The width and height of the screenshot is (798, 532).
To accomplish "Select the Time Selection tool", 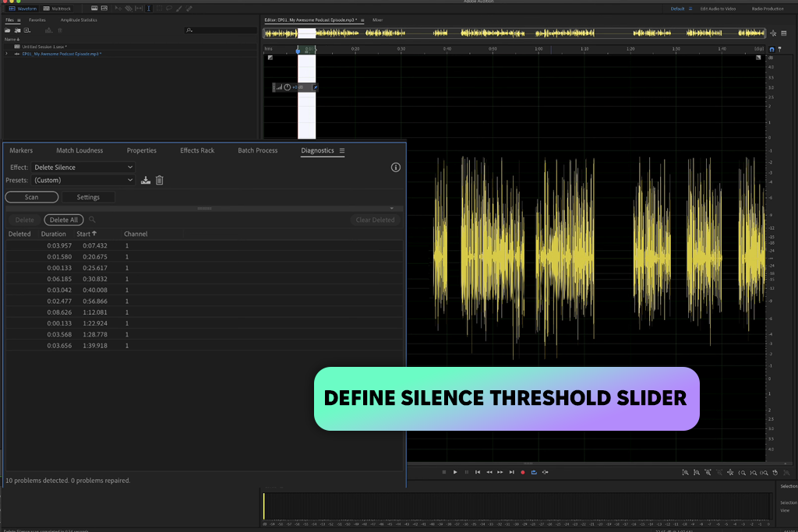I will pos(149,9).
